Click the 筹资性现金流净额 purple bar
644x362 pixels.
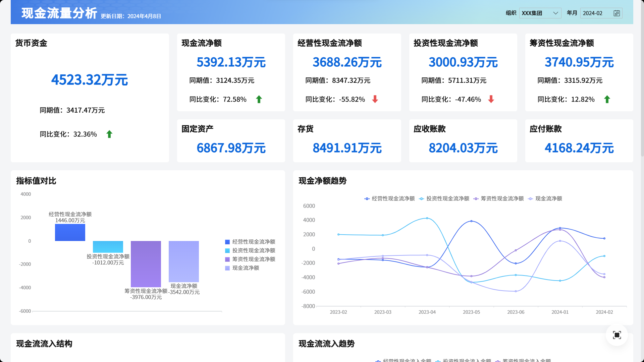146,264
